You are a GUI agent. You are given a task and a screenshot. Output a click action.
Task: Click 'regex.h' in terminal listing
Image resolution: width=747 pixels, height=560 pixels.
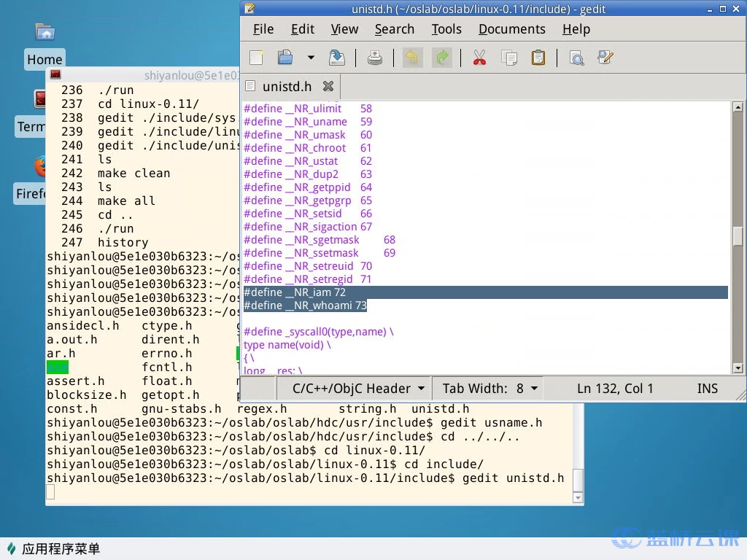[262, 409]
